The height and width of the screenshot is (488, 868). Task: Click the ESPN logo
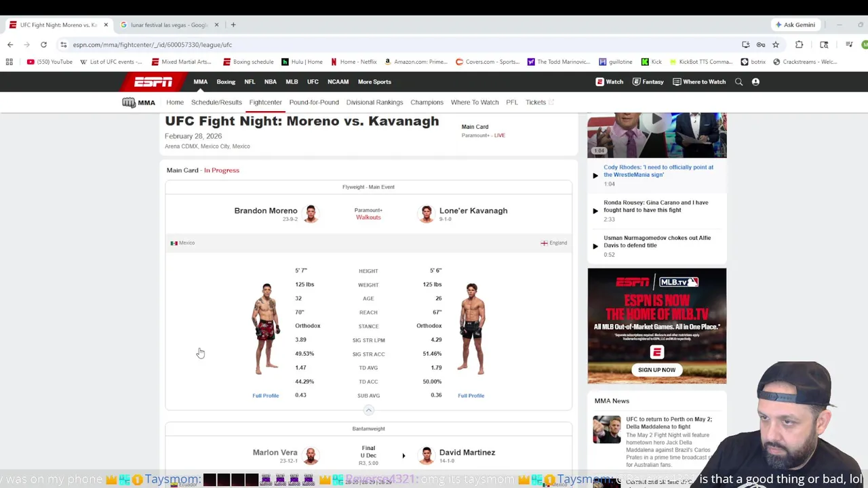click(153, 82)
